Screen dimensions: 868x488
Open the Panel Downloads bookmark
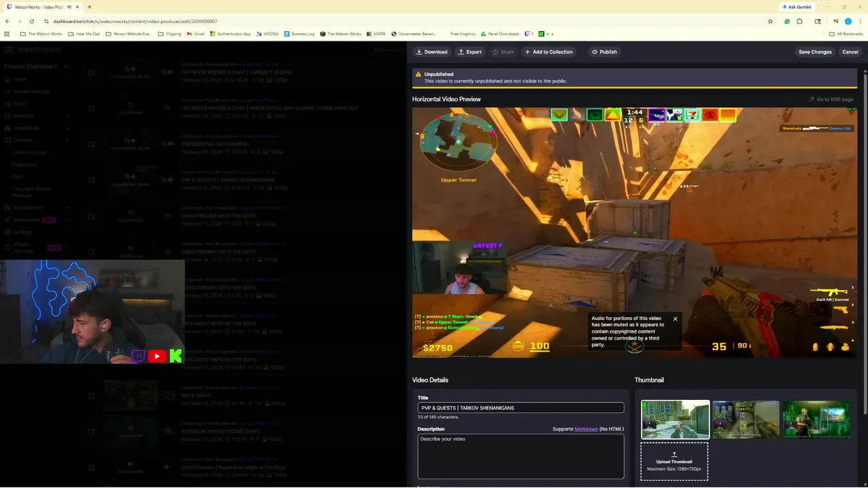pos(500,34)
